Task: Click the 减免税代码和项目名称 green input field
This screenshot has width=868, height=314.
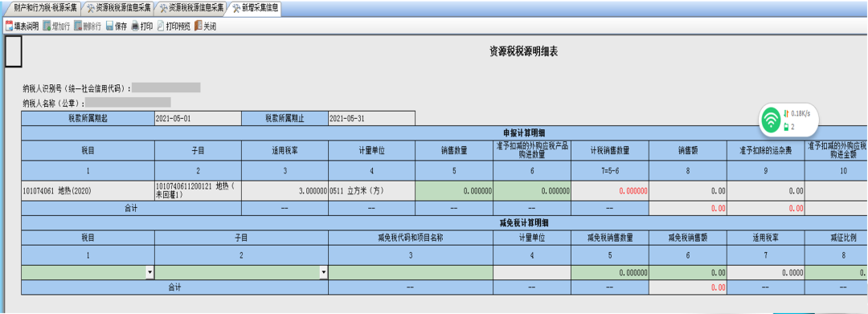Action: [410, 272]
